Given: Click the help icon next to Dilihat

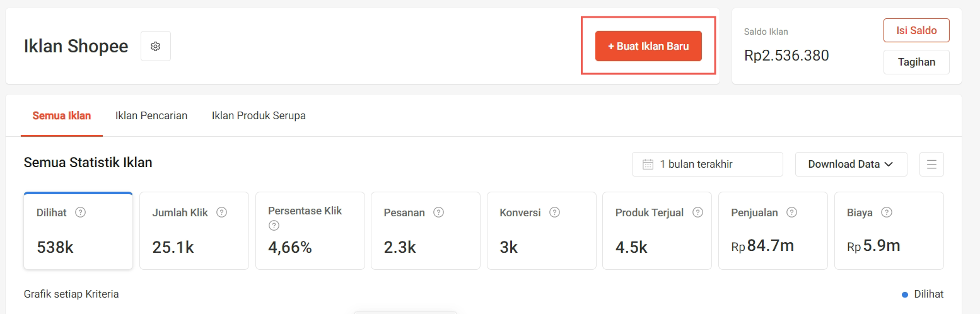Looking at the screenshot, I should click(x=80, y=212).
